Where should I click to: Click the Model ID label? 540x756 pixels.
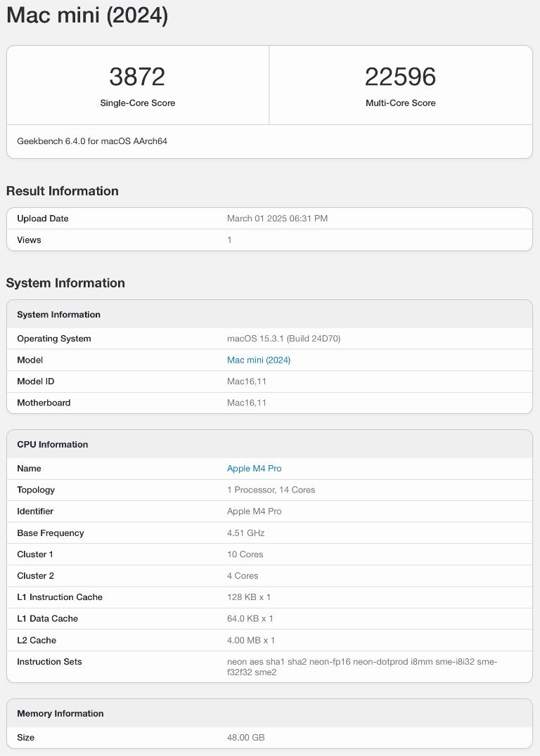pyautogui.click(x=36, y=382)
